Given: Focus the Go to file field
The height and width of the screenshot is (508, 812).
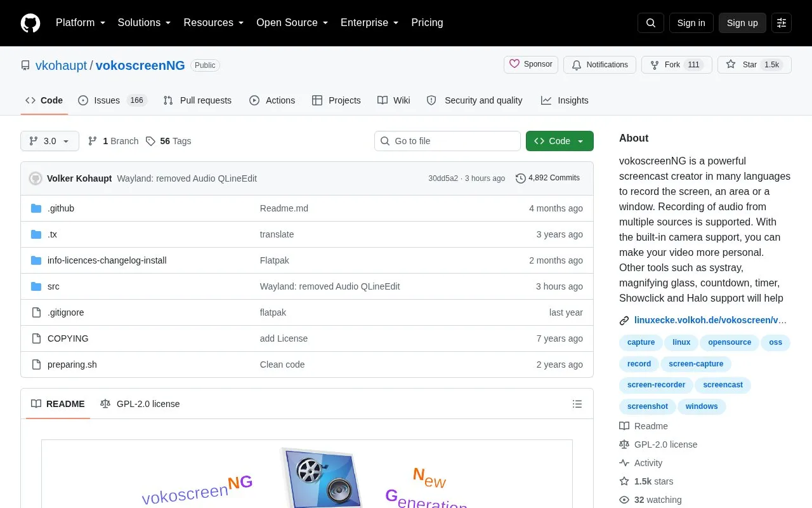Looking at the screenshot, I should [x=447, y=141].
